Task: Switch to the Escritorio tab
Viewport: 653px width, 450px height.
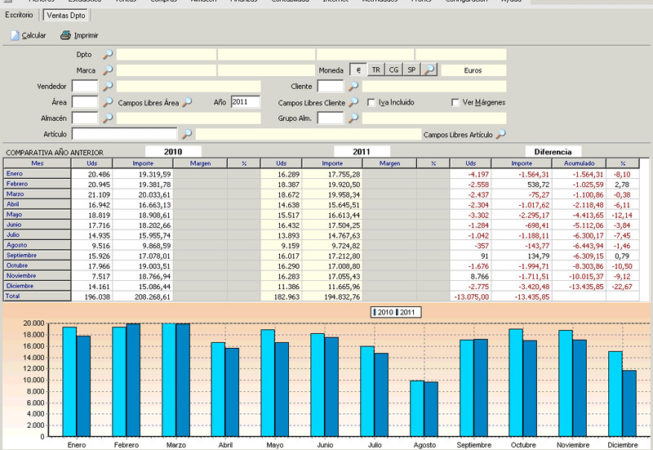Action: [x=19, y=15]
